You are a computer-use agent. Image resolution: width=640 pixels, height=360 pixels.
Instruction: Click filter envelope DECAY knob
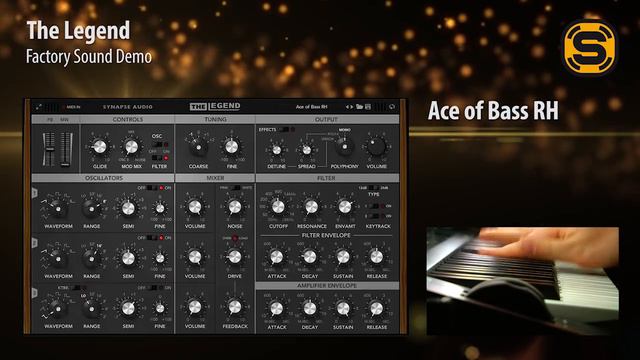click(310, 257)
